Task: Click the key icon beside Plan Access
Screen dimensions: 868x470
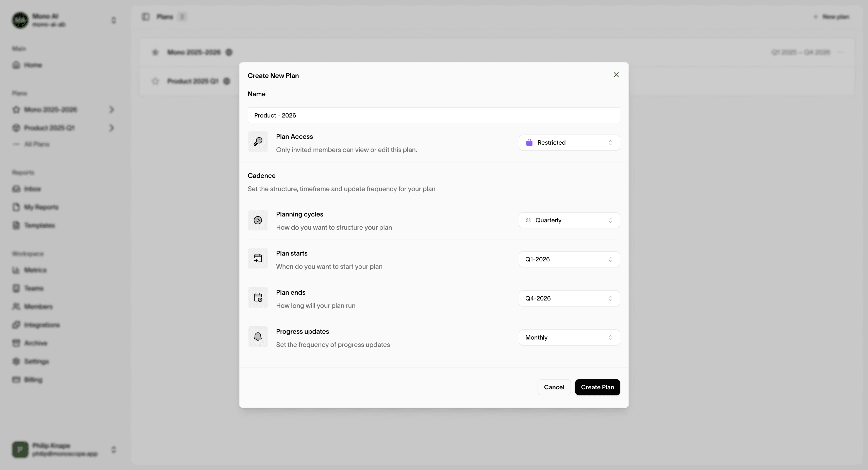Action: click(258, 142)
